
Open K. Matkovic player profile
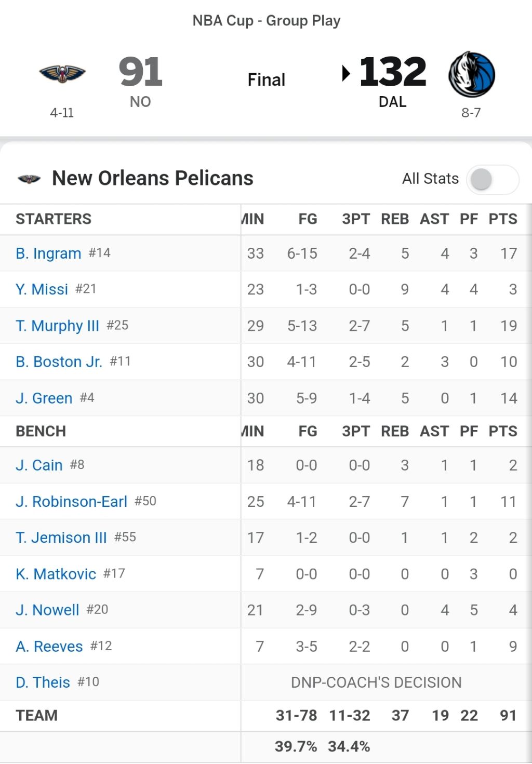point(56,574)
